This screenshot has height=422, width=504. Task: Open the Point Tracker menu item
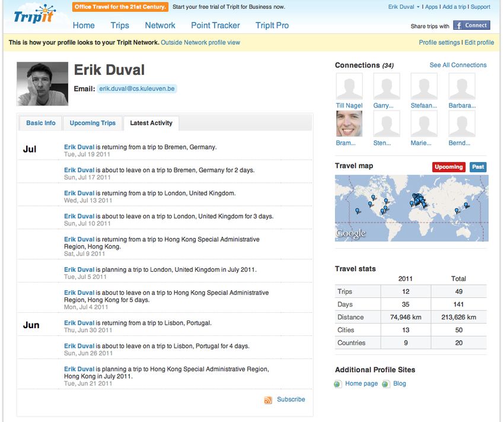[x=215, y=26]
